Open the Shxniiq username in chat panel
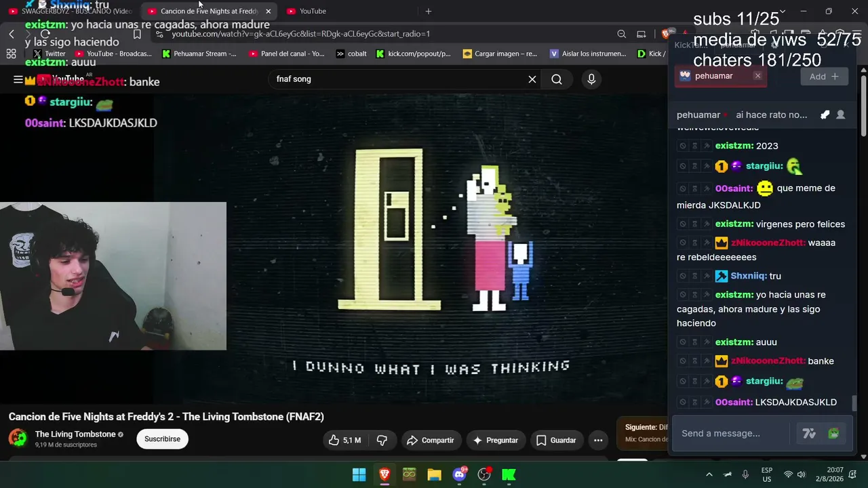This screenshot has width=868, height=488. tap(749, 277)
